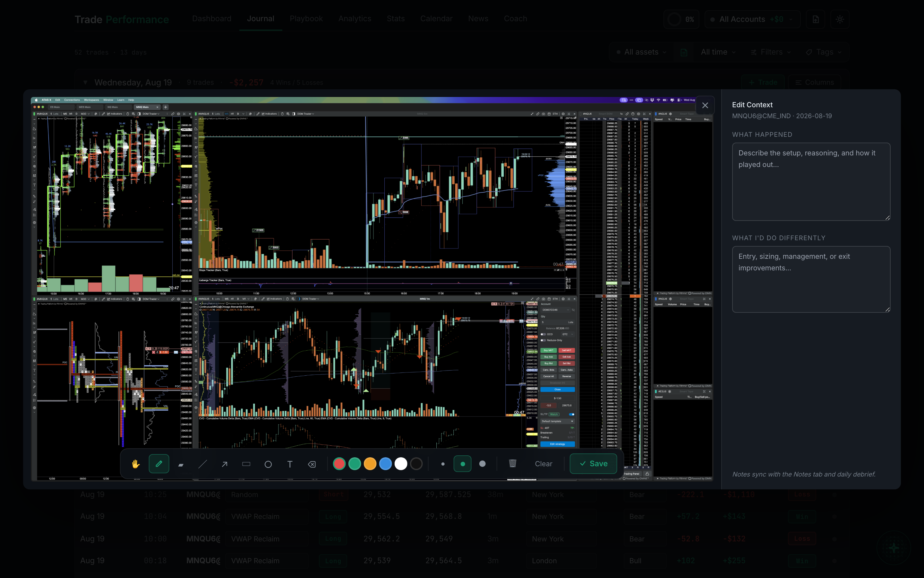
Task: Open the All Accounts dropdown
Action: (x=752, y=19)
